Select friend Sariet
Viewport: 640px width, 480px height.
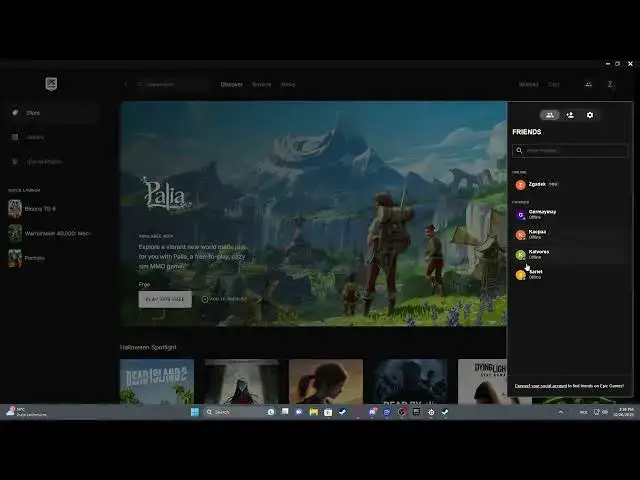click(570, 274)
